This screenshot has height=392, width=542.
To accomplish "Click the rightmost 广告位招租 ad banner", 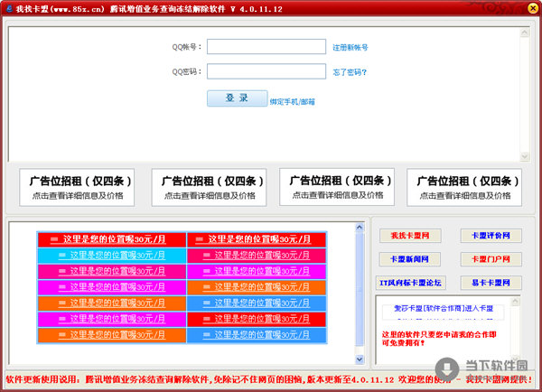I will (463, 187).
